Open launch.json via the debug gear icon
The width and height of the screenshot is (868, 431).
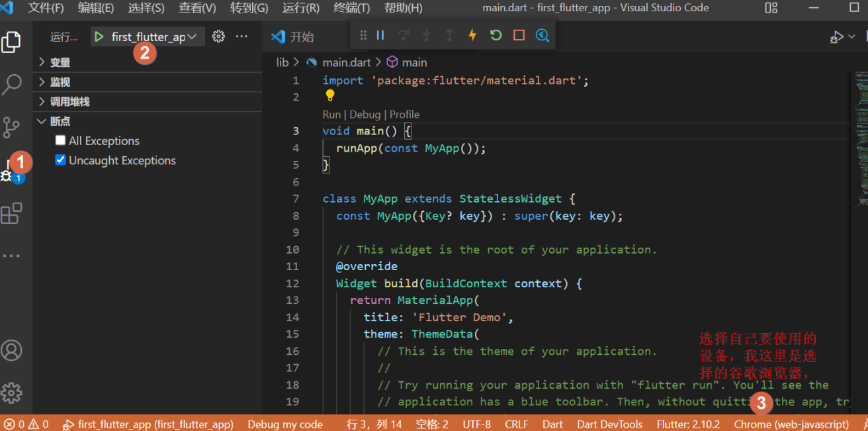[x=218, y=36]
